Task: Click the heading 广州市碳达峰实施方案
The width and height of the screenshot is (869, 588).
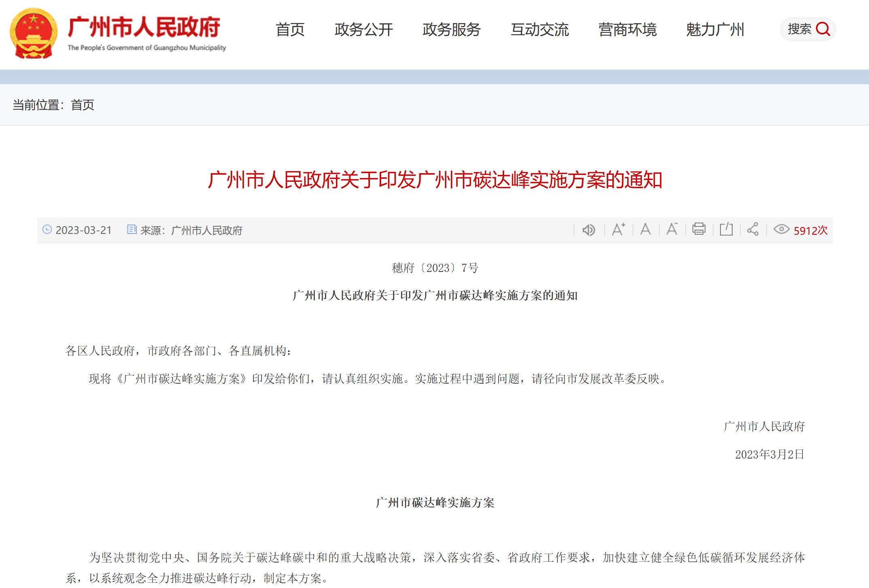Action: (435, 503)
